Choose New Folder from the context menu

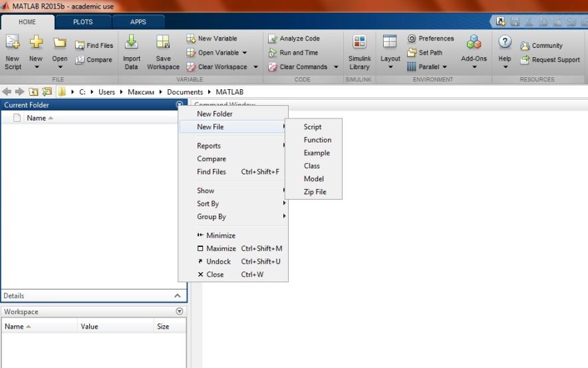(x=233, y=114)
